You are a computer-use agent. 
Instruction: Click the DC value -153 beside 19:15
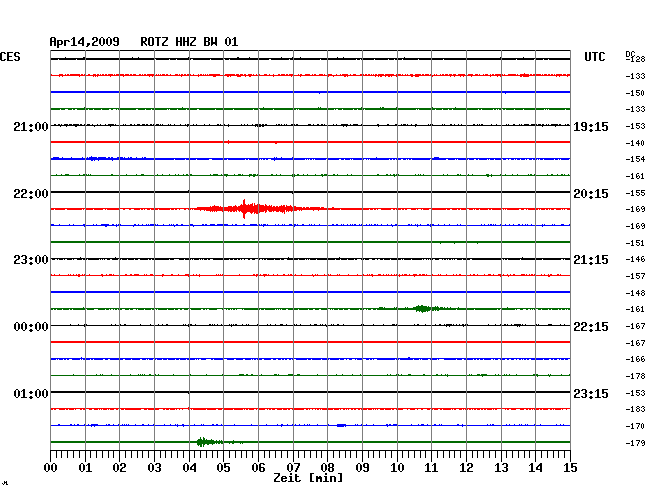635,126
